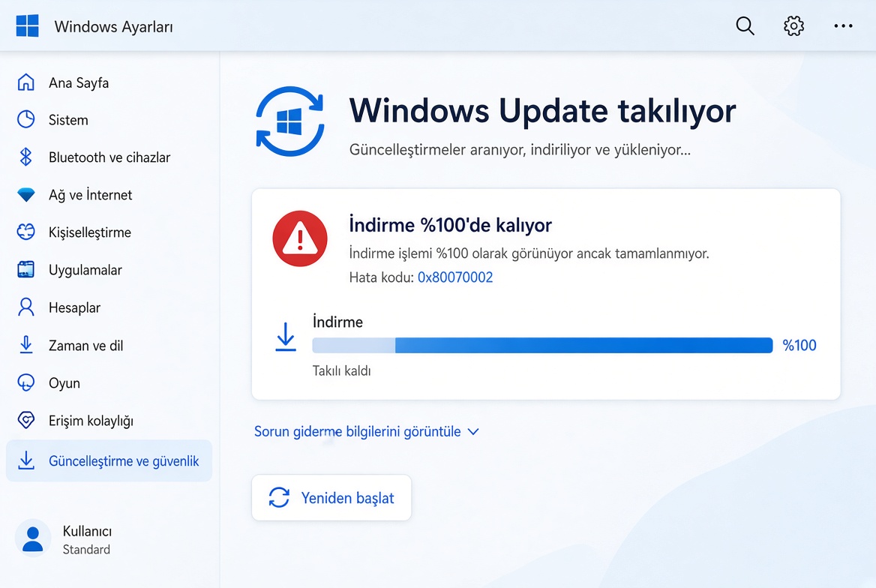The image size is (876, 588).
Task: Open search with magnifier icon
Action: (745, 25)
